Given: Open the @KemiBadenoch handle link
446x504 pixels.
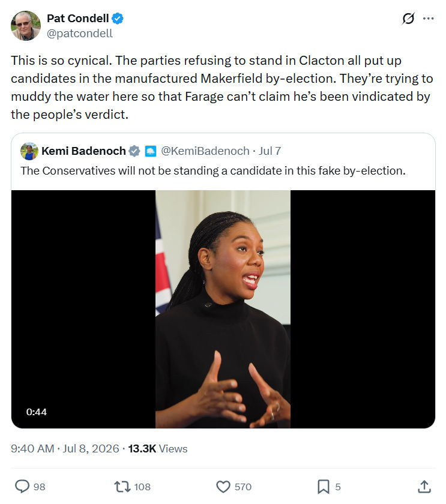Looking at the screenshot, I should [x=205, y=151].
